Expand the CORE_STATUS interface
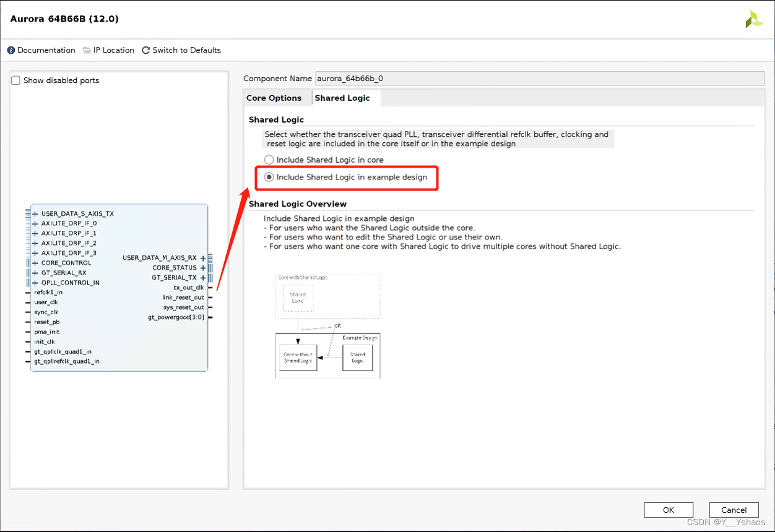775x532 pixels. tap(202, 268)
